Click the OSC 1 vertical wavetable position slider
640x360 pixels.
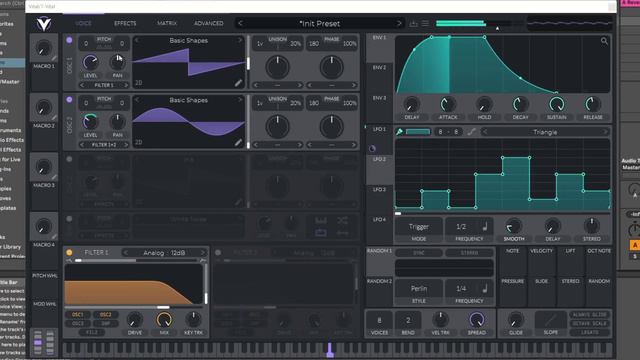tap(248, 62)
